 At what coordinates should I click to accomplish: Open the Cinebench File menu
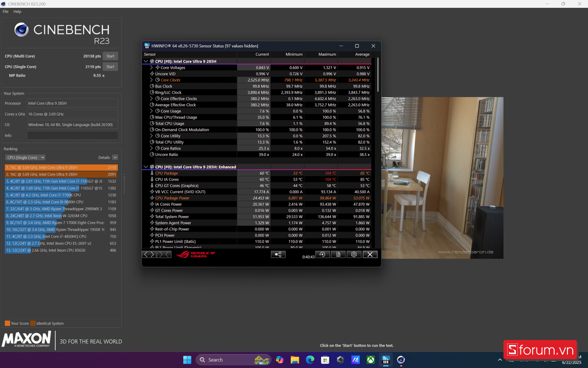(x=5, y=11)
